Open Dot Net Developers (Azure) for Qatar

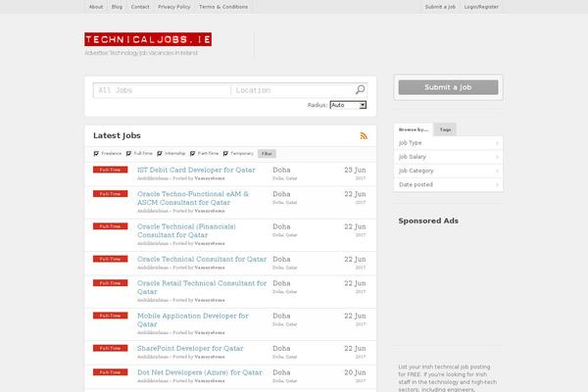pyautogui.click(x=200, y=372)
